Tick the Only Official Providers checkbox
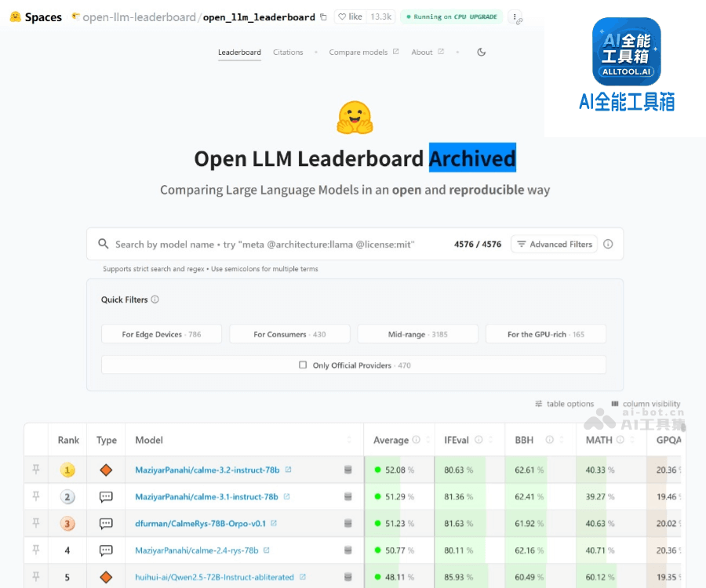 pyautogui.click(x=303, y=365)
